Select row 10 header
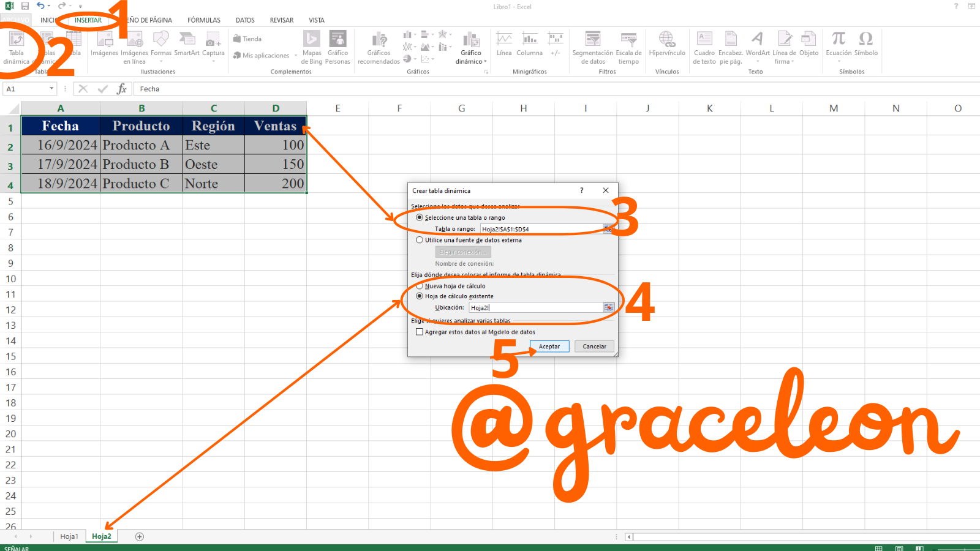This screenshot has width=980, height=551. 10,279
